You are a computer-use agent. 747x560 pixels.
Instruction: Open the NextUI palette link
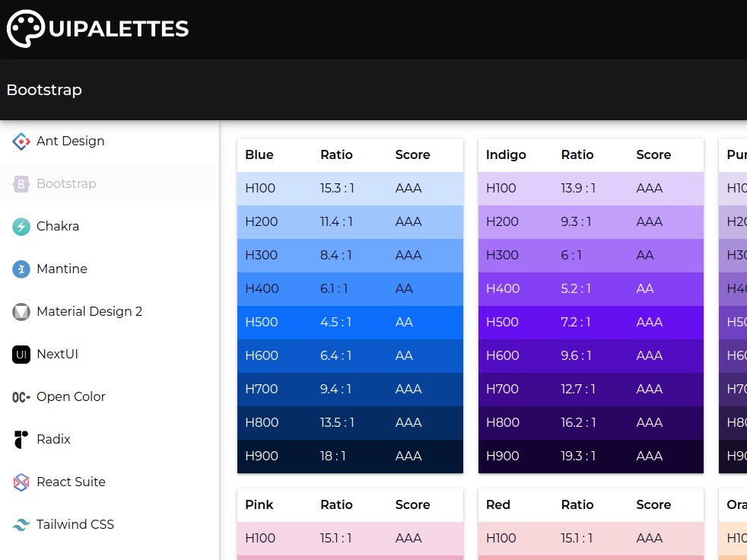(x=110, y=354)
